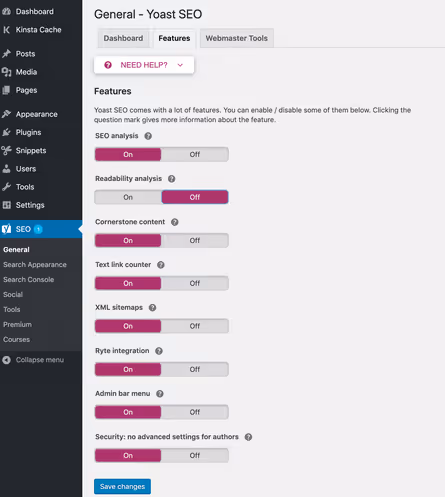Select On for Security authors setting
The image size is (445, 497).
tap(128, 455)
